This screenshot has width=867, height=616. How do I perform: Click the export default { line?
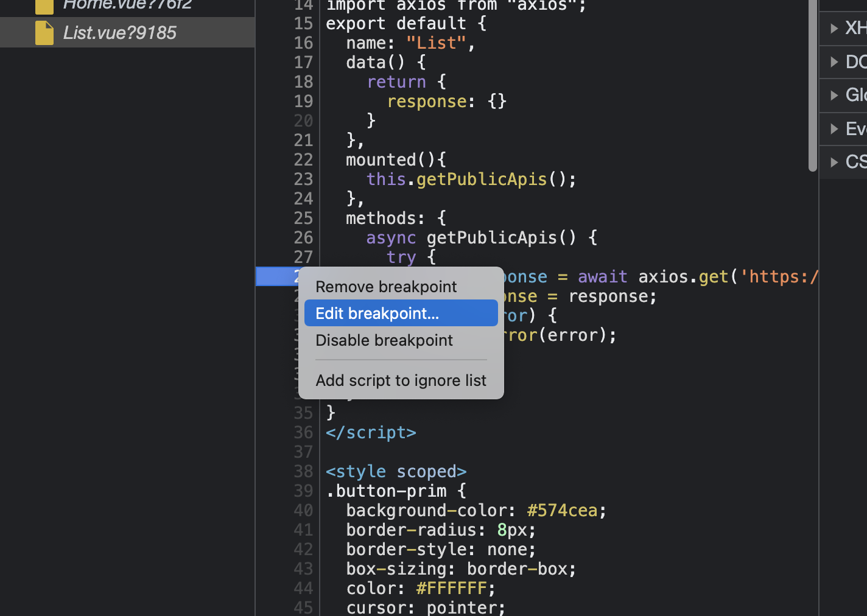406,23
